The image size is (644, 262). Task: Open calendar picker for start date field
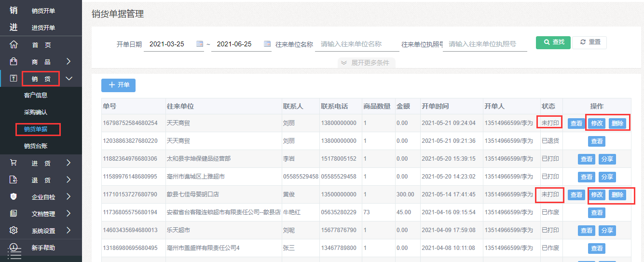coord(200,44)
